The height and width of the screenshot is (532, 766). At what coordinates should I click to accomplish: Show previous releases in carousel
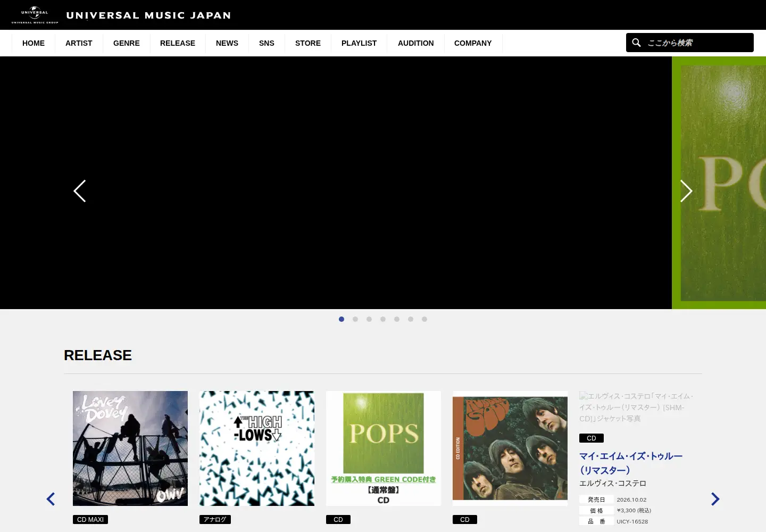(x=51, y=499)
